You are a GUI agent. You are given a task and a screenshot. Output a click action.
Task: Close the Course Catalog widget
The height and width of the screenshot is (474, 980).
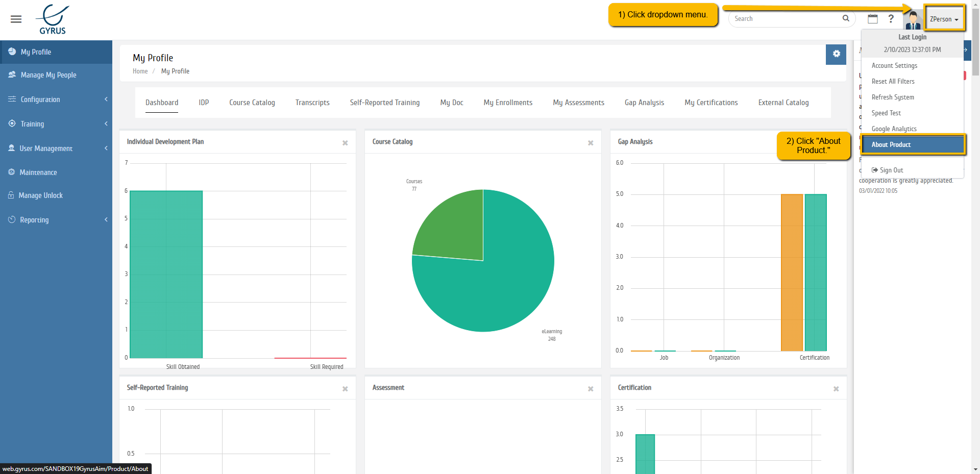591,143
